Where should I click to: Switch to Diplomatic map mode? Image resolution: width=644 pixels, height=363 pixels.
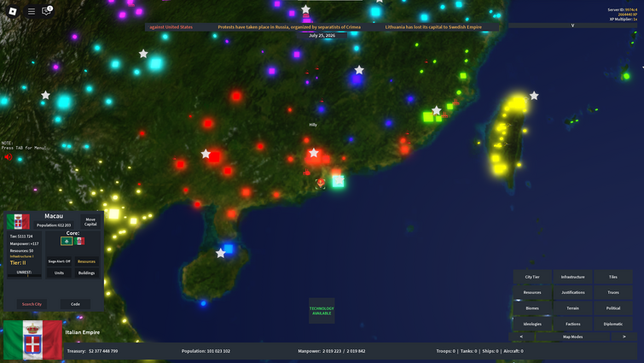(x=613, y=324)
